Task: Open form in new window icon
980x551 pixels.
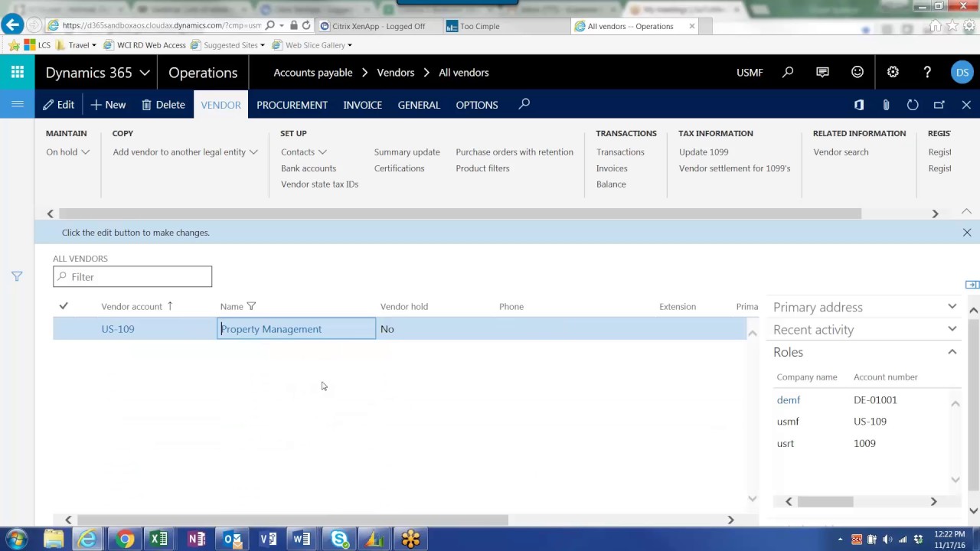Action: [x=939, y=105]
